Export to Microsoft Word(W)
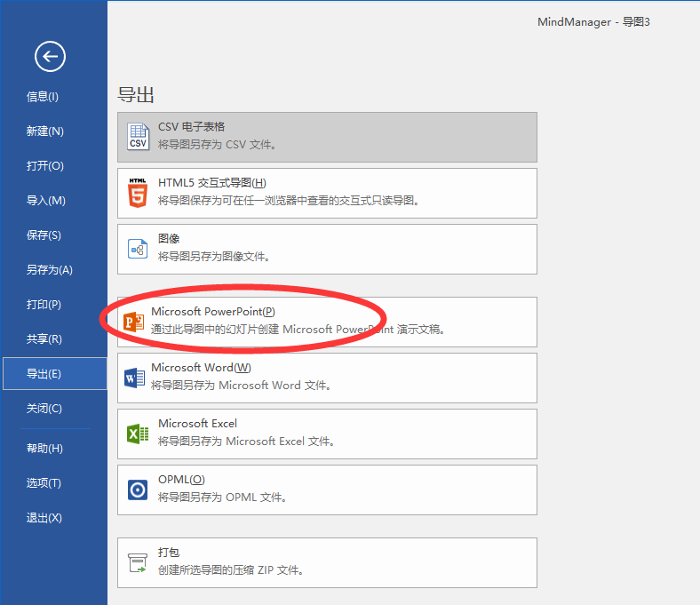 327,378
